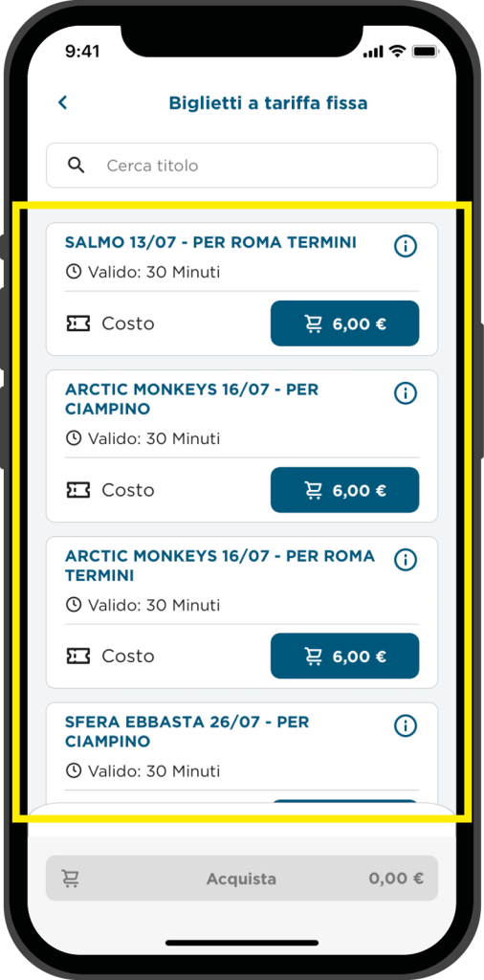Focus the Cerca titolo search field
The image size is (484, 980).
tap(242, 166)
